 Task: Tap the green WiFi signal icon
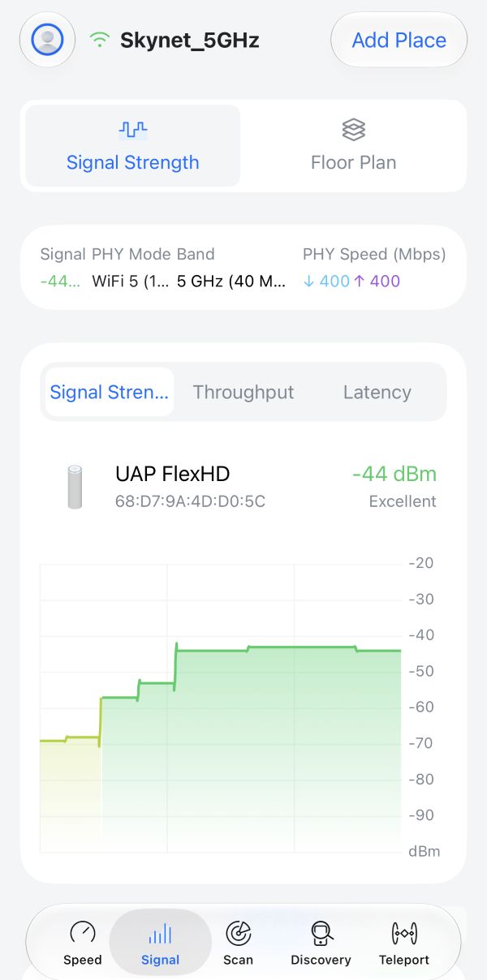click(x=100, y=40)
